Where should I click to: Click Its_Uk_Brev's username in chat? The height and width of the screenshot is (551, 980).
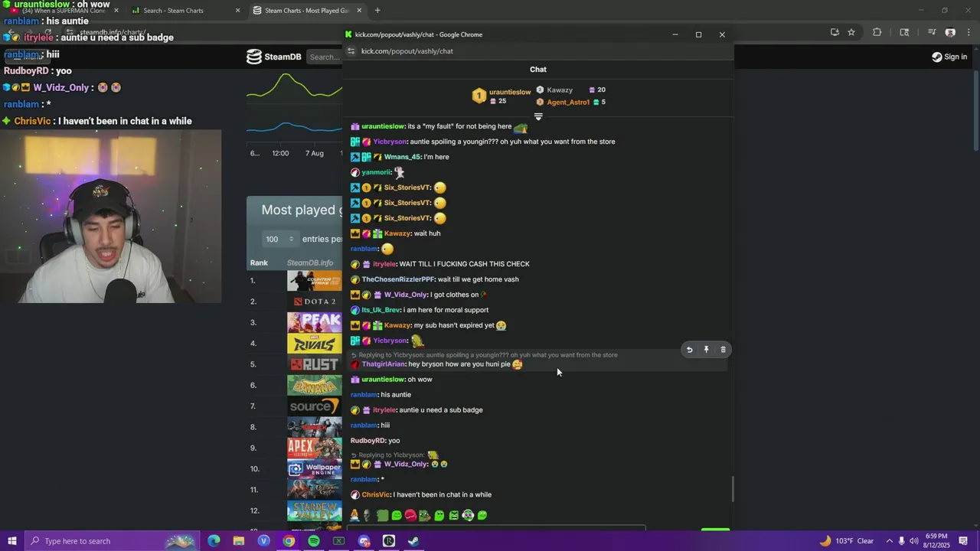pyautogui.click(x=381, y=310)
